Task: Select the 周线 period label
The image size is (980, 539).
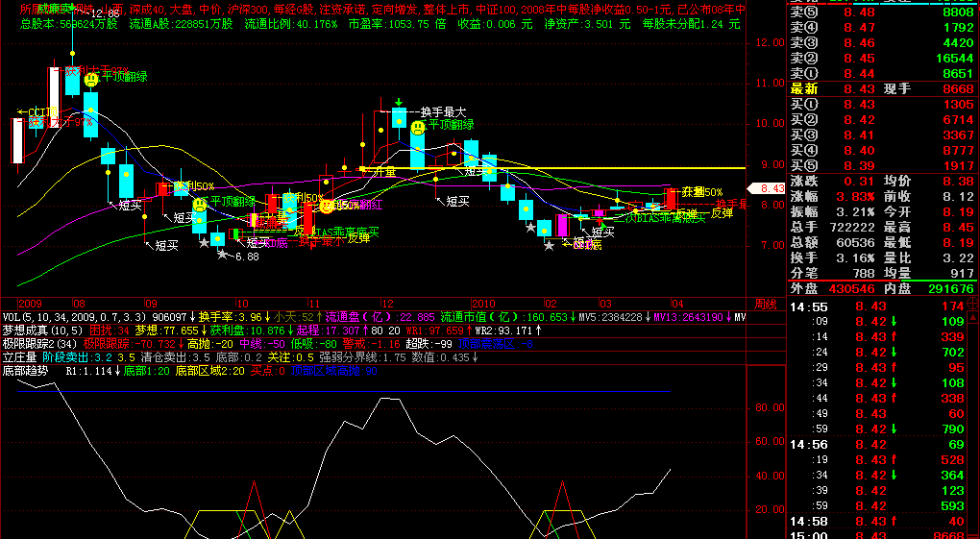Action: tap(765, 304)
